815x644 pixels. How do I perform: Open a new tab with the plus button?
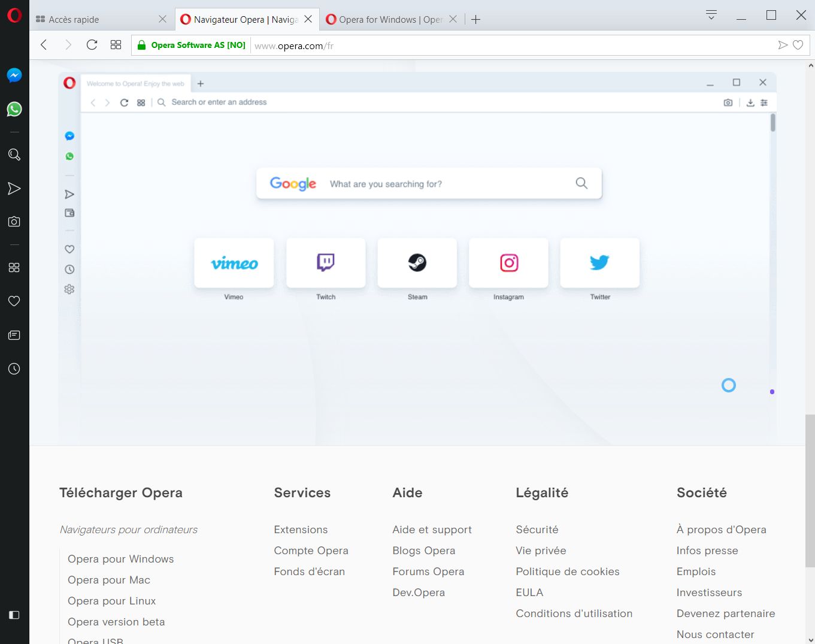click(x=475, y=19)
